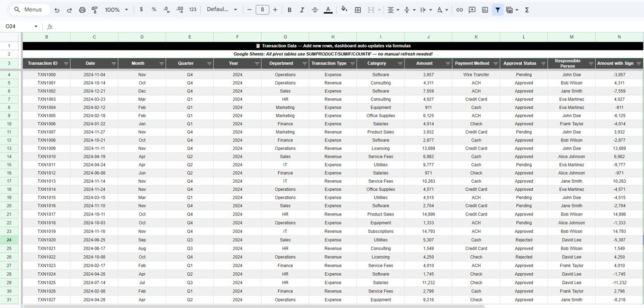Insert a comment with the comment icon
The height and width of the screenshot is (308, 644).
coord(471,10)
